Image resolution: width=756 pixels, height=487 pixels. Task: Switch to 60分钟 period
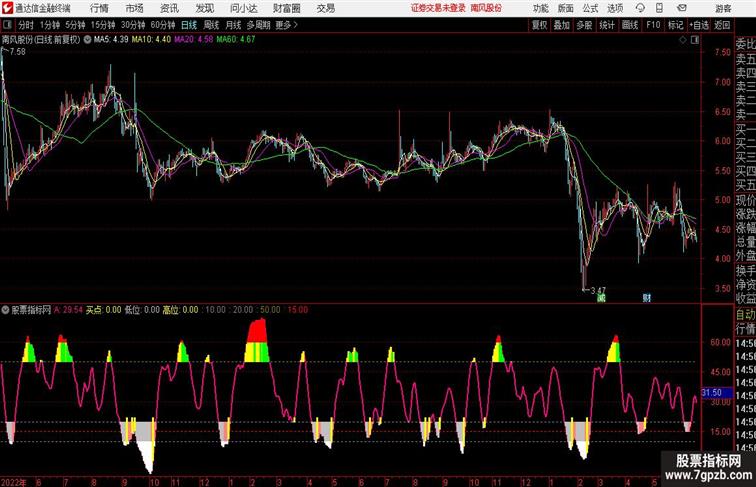[162, 25]
